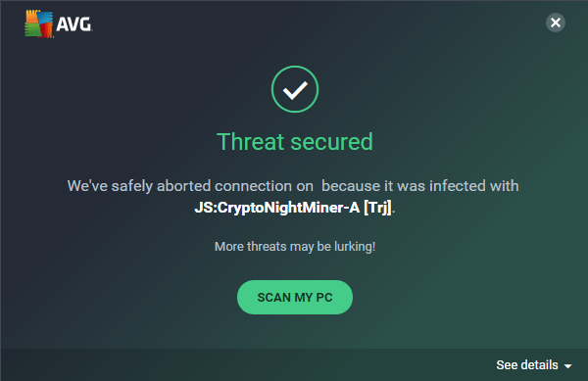This screenshot has width=588, height=381.
Task: Click the white tick inside the circle
Action: coord(295,90)
